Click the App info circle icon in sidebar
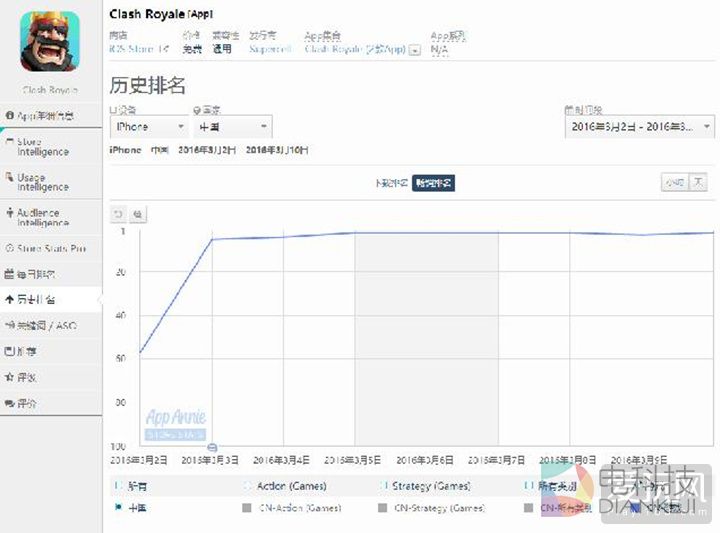 coord(10,116)
